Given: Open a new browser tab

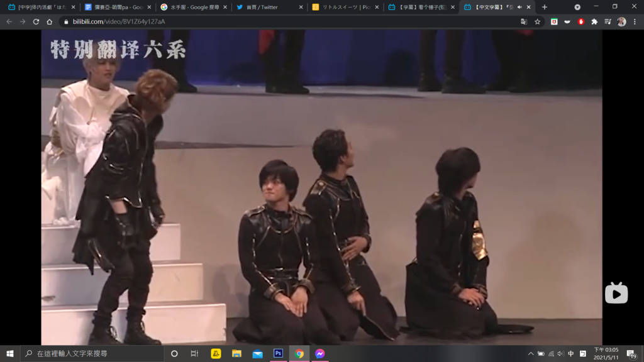Looking at the screenshot, I should (545, 7).
